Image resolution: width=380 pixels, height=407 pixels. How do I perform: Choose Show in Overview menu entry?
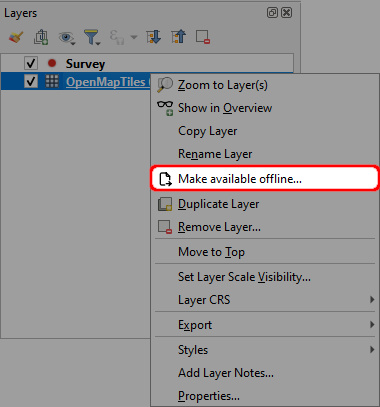pyautogui.click(x=265, y=108)
